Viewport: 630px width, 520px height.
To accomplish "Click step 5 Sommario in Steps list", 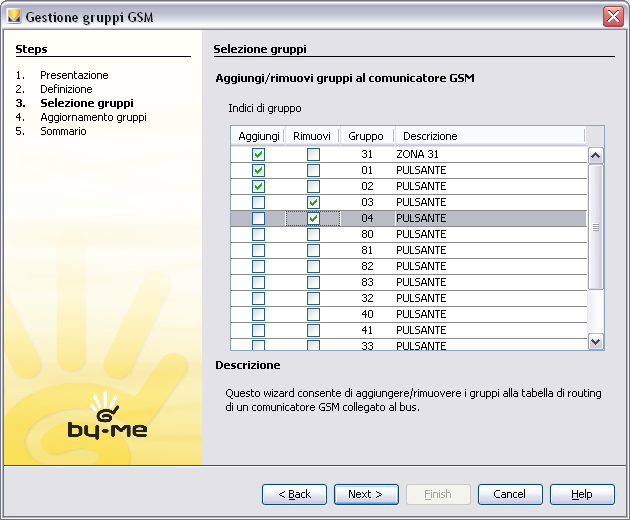I will point(63,131).
